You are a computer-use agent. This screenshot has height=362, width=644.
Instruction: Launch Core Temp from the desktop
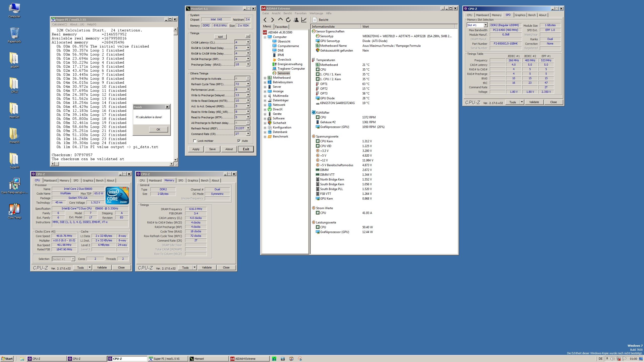[14, 210]
